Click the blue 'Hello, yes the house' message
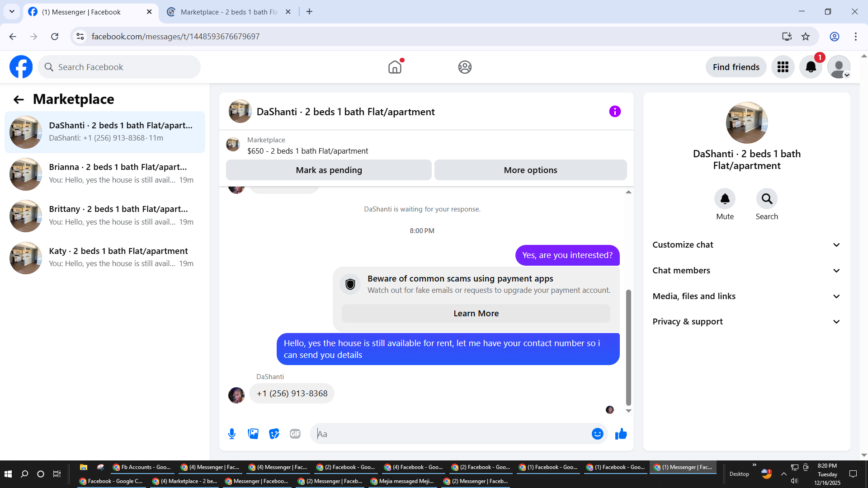Image resolution: width=868 pixels, height=488 pixels. (448, 349)
